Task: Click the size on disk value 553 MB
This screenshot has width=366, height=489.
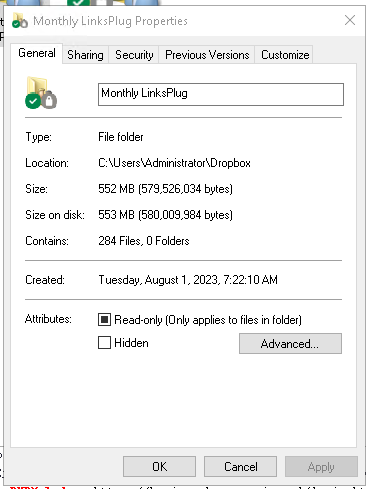Action: 165,215
